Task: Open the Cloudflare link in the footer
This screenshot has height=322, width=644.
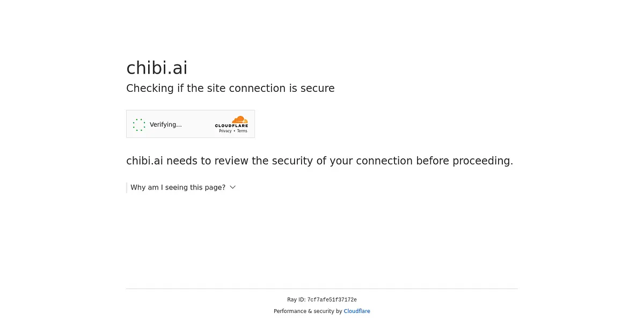Action: click(x=357, y=311)
